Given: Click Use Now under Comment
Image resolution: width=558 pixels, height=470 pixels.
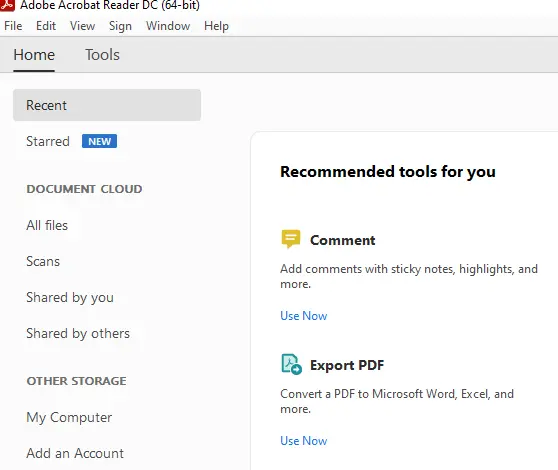Looking at the screenshot, I should (304, 316).
